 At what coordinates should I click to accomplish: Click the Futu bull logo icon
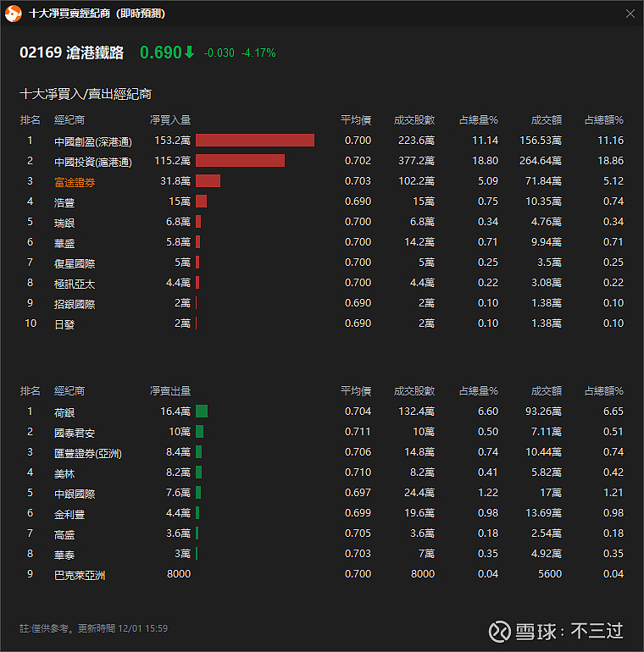(x=14, y=14)
